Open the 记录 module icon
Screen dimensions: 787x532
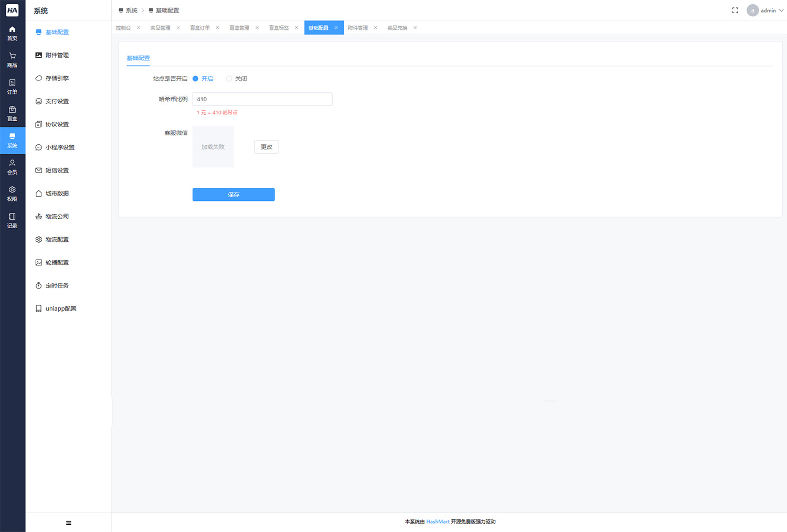[x=12, y=220]
